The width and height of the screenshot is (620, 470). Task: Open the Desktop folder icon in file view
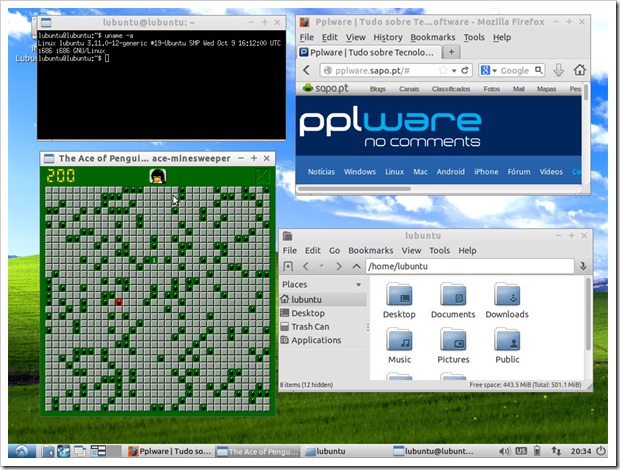click(x=399, y=301)
